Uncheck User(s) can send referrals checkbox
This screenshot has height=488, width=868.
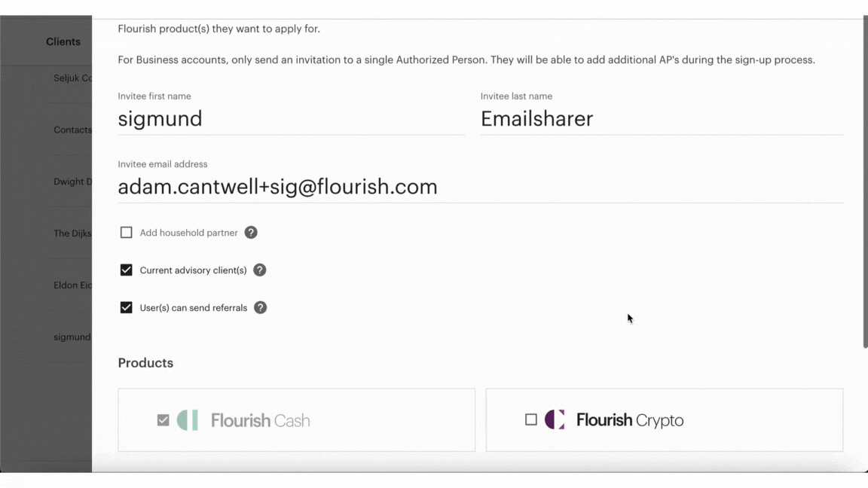(x=127, y=308)
